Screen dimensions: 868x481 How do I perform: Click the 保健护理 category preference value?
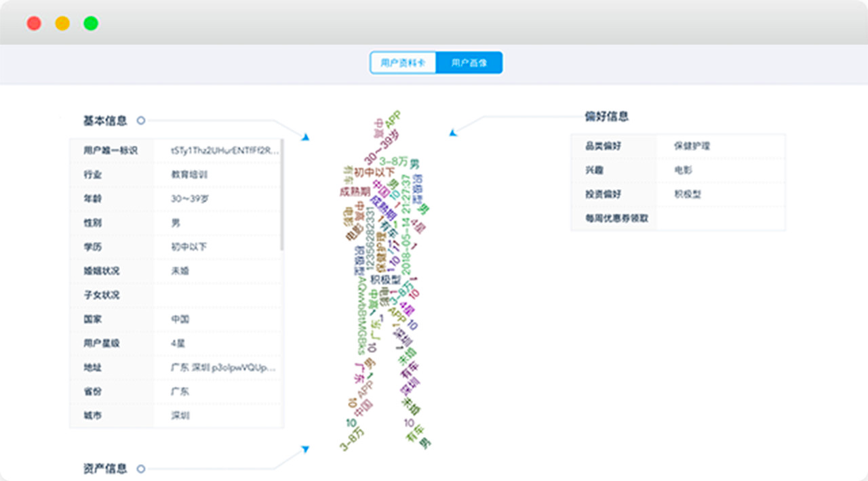[x=692, y=146]
